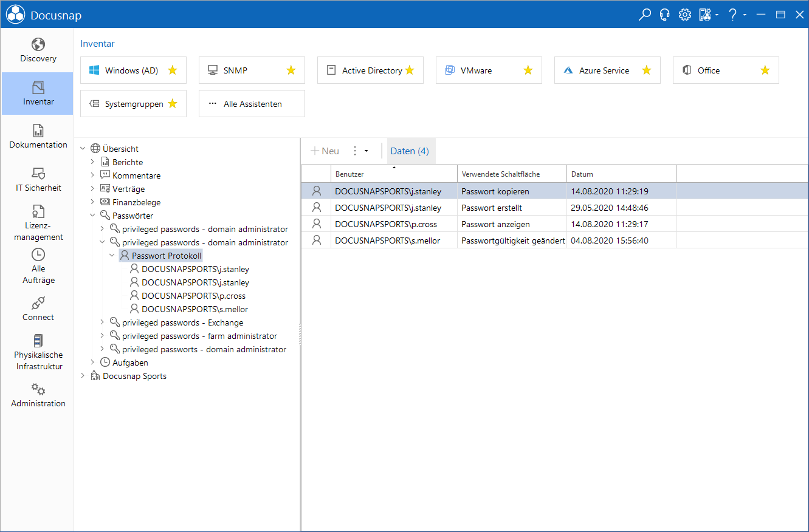Screen dimensions: 809x532
Task: Sort by Benutzer column header
Action: click(394, 174)
